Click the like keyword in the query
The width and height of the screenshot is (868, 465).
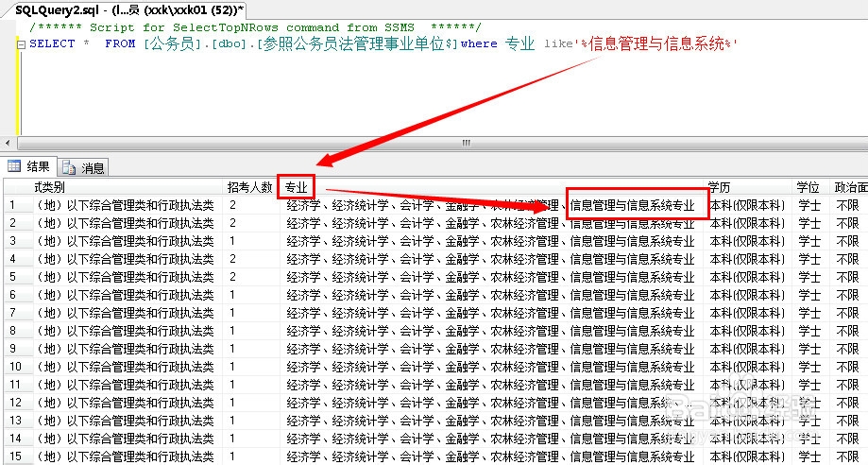(x=558, y=43)
